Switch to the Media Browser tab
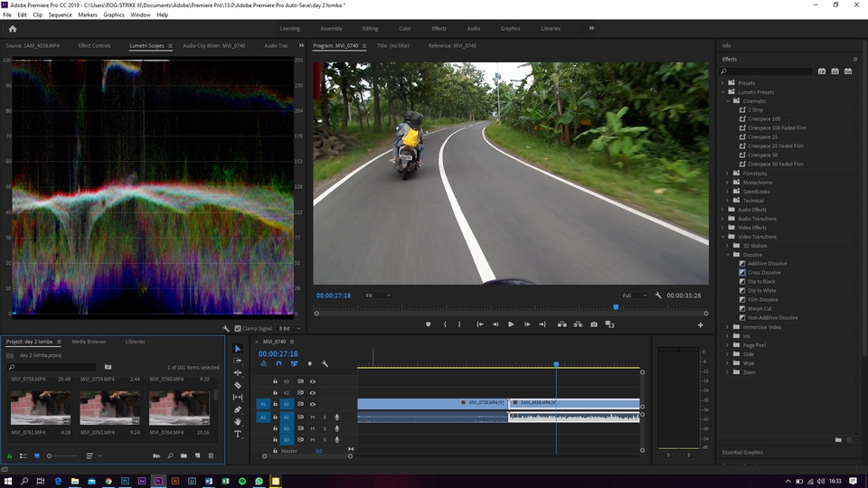The height and width of the screenshot is (488, 868). (89, 342)
